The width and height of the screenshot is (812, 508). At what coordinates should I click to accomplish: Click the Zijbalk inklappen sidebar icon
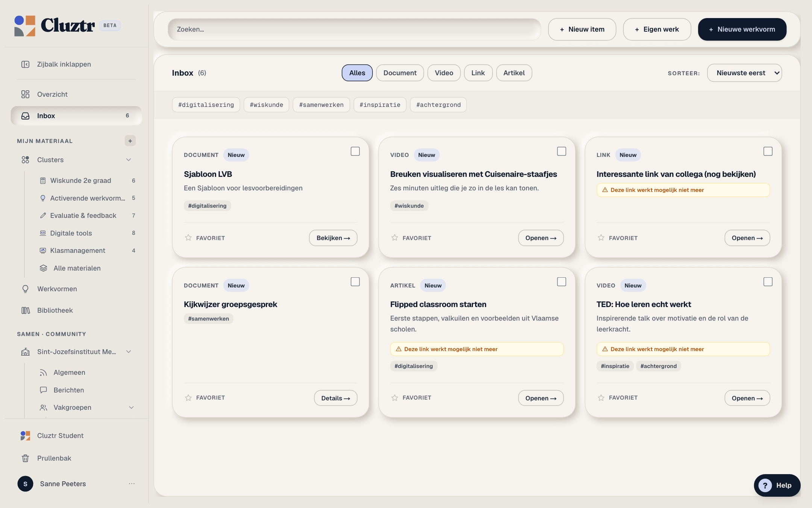25,64
